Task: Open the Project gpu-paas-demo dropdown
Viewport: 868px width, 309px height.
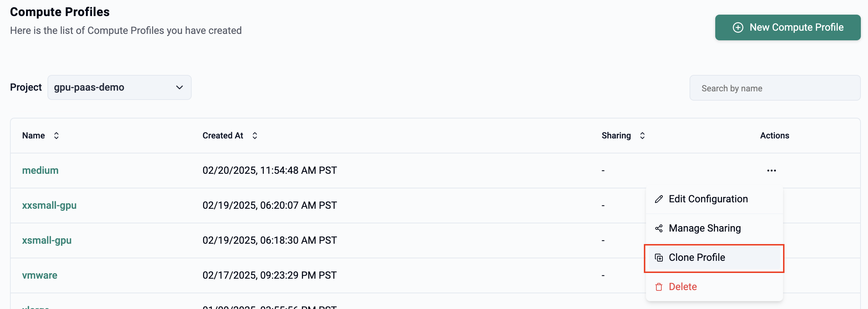Action: (119, 87)
